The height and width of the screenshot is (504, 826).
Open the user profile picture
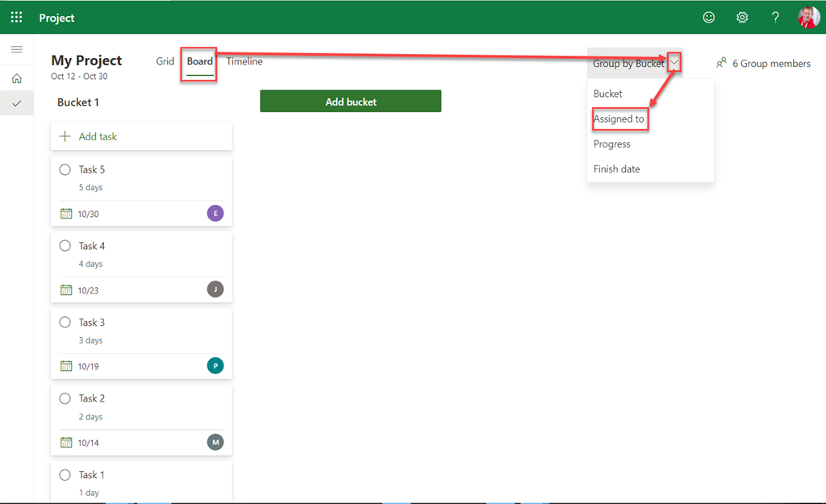click(x=808, y=17)
